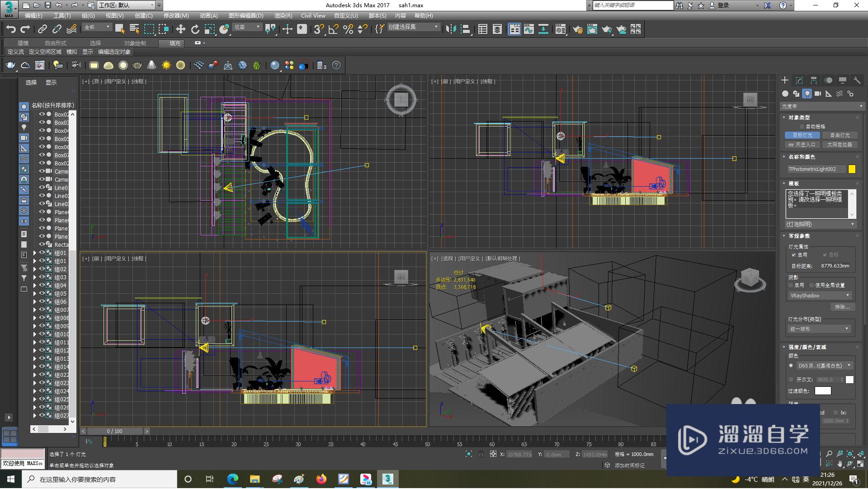Click the Render Production teapot icon
Viewport: 868px width, 489px height.
tap(607, 29)
